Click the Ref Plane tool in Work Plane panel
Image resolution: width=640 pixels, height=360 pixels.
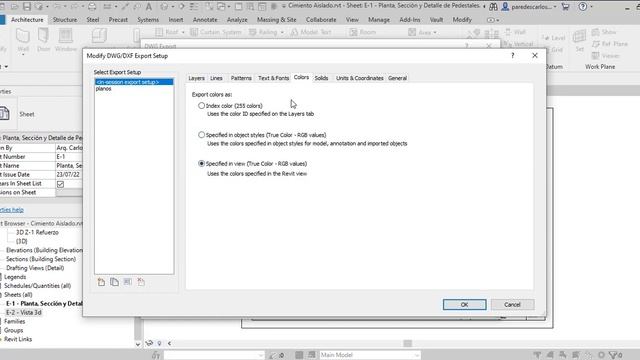click(609, 44)
